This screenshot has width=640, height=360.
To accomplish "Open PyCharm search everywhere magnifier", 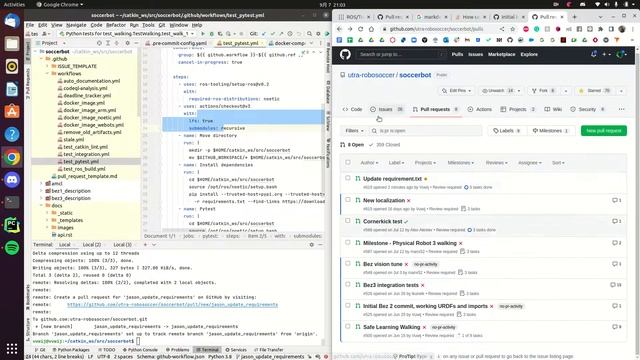I will pos(309,33).
